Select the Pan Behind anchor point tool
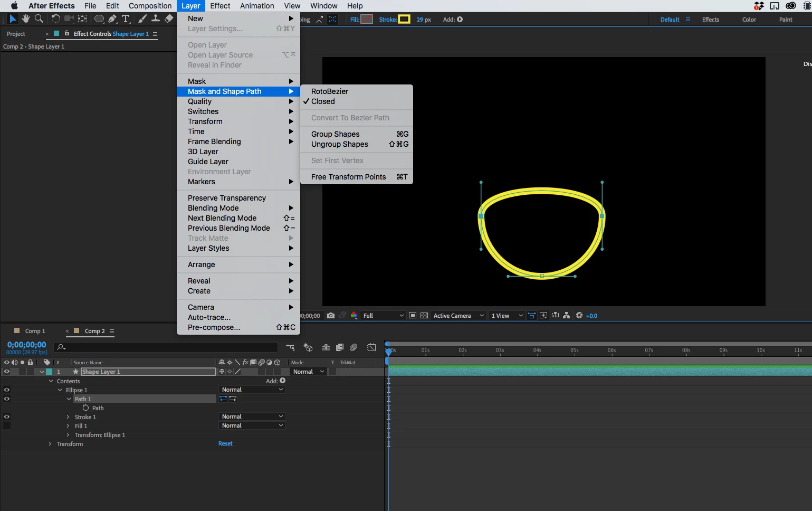The image size is (812, 511). [82, 19]
